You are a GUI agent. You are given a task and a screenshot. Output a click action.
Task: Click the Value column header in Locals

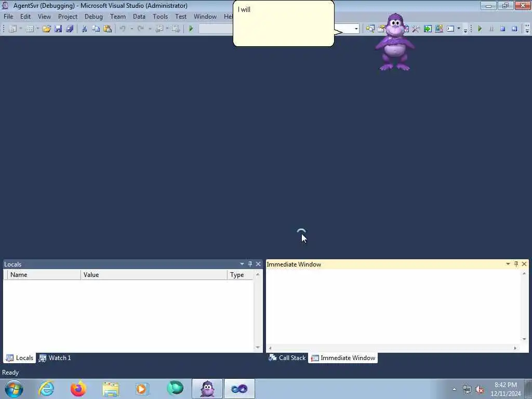154,274
